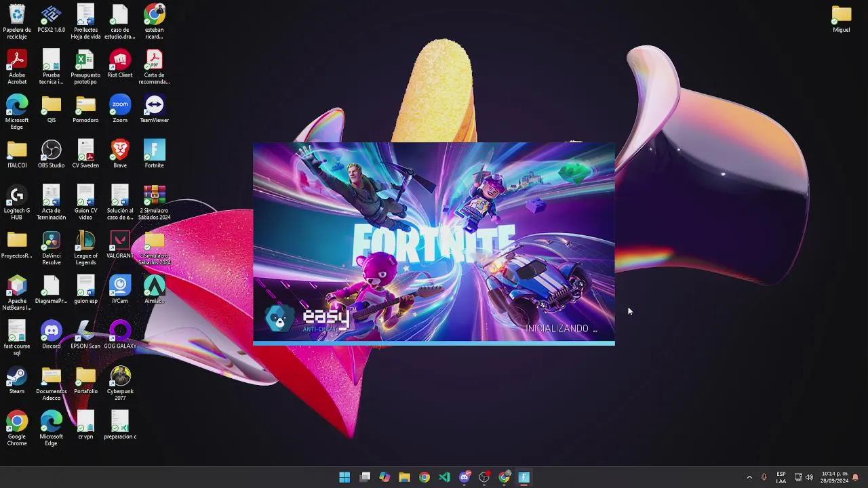Open the Miguel folder
This screenshot has height=488, width=868.
pos(842,19)
